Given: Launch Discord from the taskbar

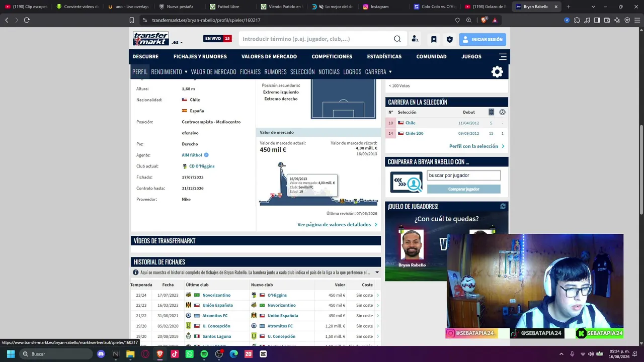Looking at the screenshot, I should click(101, 354).
